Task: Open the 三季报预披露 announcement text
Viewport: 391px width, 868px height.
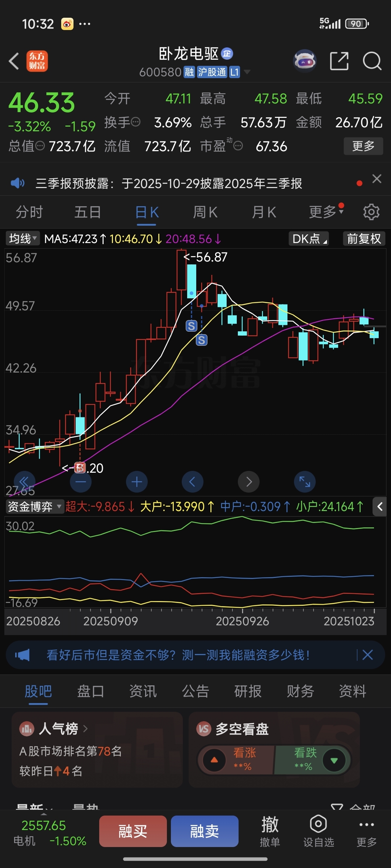Action: [169, 183]
